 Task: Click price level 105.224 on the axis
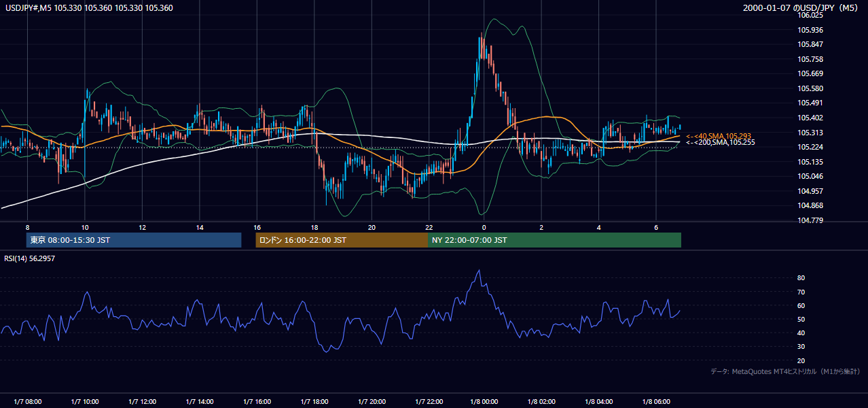tap(811, 147)
